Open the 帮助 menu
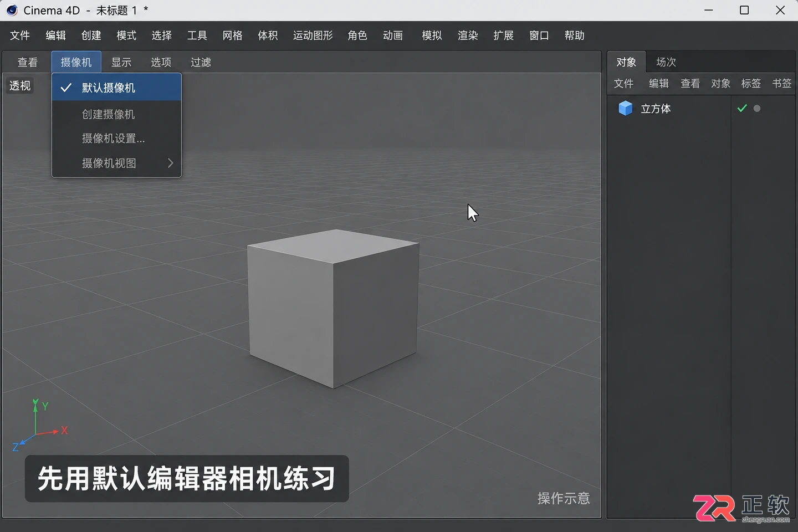Image resolution: width=798 pixels, height=532 pixels. pos(575,35)
